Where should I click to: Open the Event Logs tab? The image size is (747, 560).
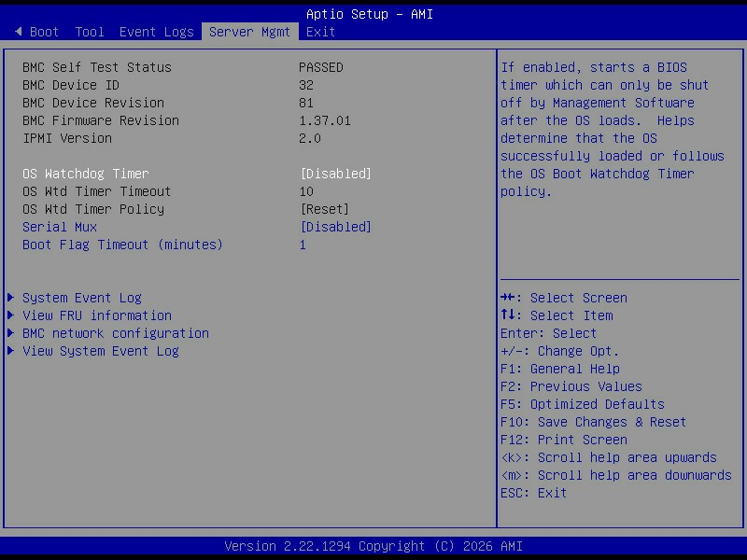tap(156, 32)
